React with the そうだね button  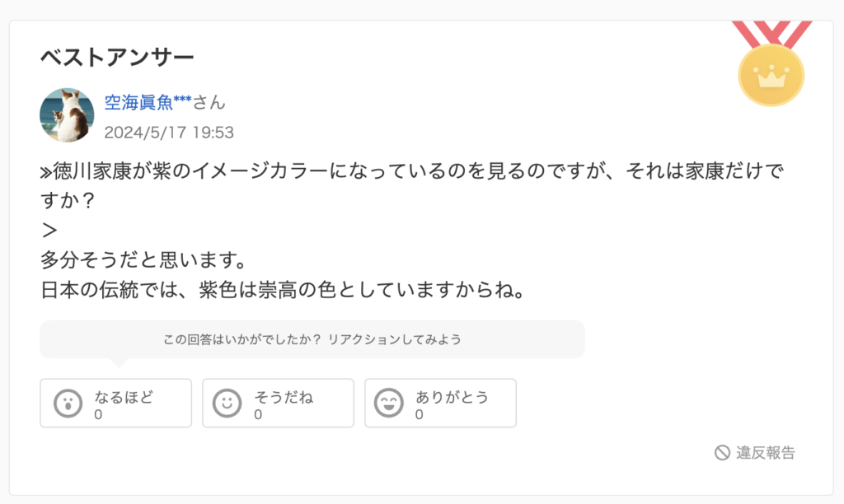279,404
